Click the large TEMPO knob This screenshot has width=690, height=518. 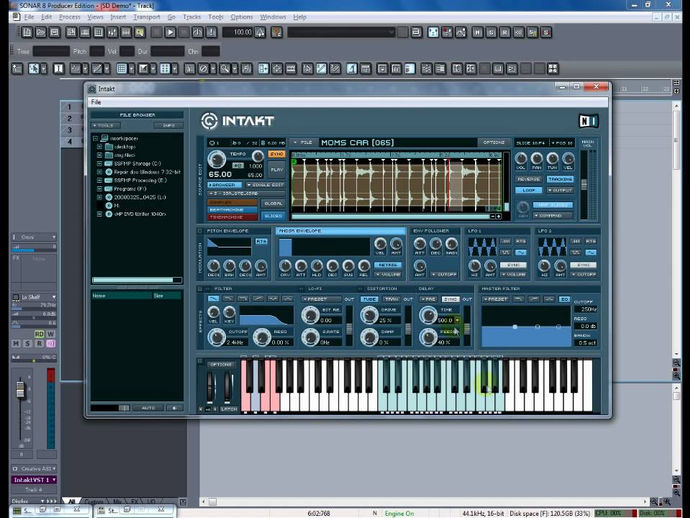tap(217, 159)
